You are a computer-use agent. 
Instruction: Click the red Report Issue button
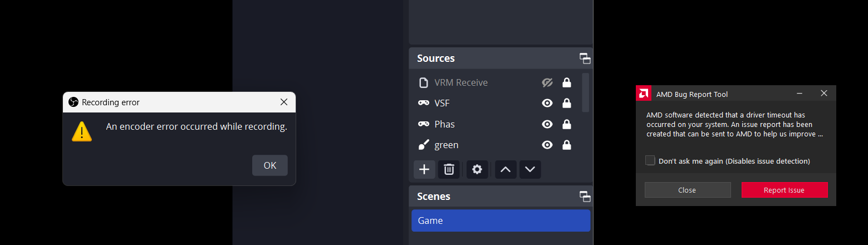click(784, 190)
